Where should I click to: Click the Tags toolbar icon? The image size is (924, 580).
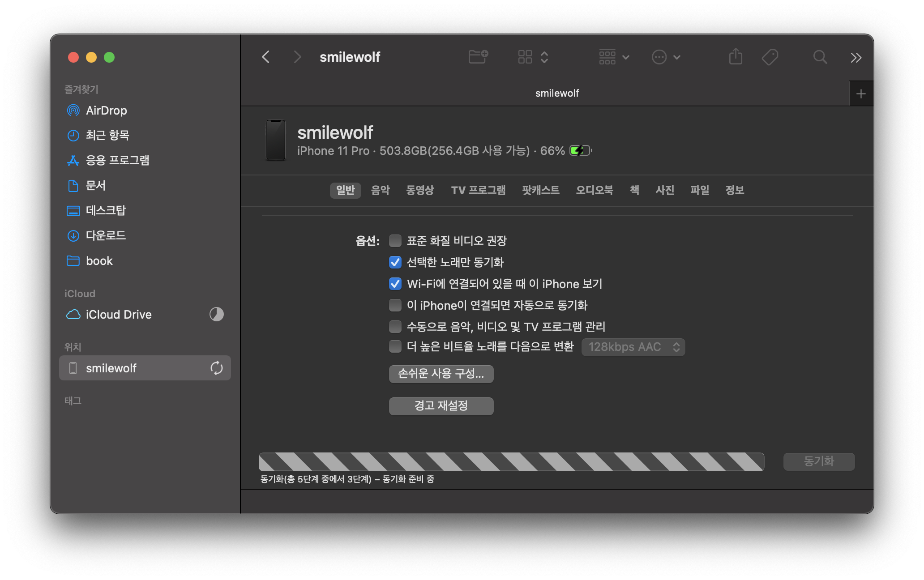(770, 57)
